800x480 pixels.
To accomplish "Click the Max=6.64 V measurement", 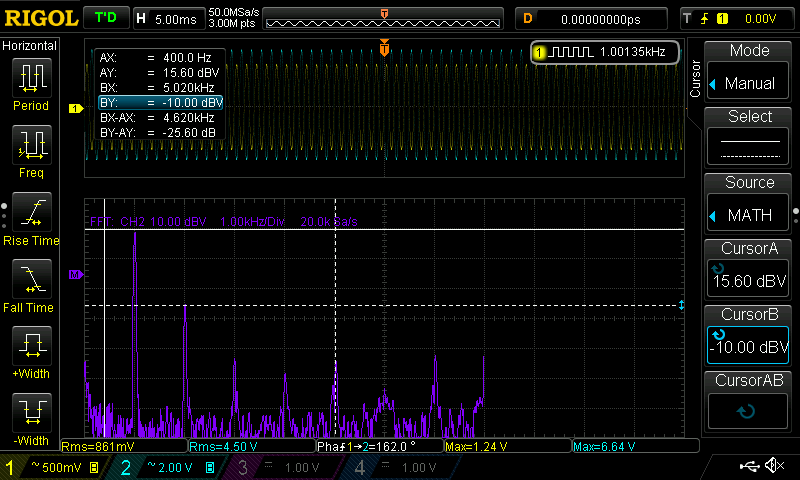I will 636,446.
